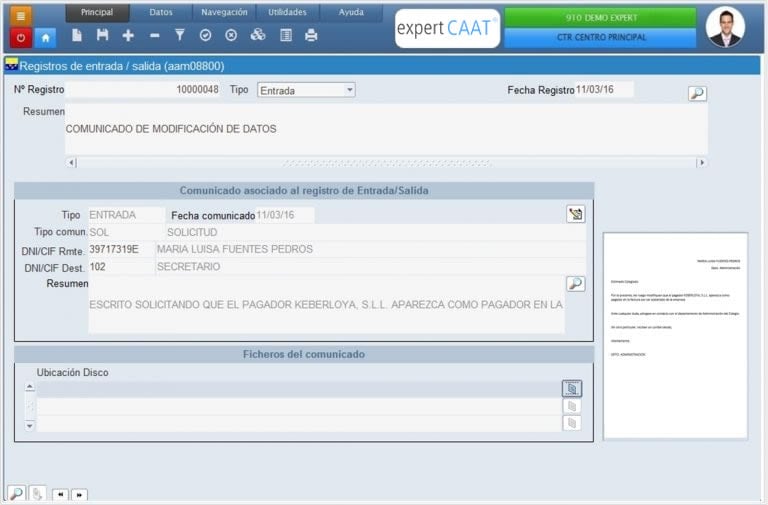768x505 pixels.
Task: Click file icon in third Ubicación Disco row
Action: (572, 423)
